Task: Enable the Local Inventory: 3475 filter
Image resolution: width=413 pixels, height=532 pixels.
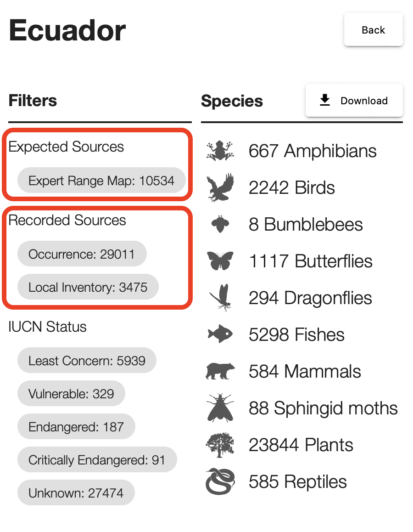Action: coord(88,287)
